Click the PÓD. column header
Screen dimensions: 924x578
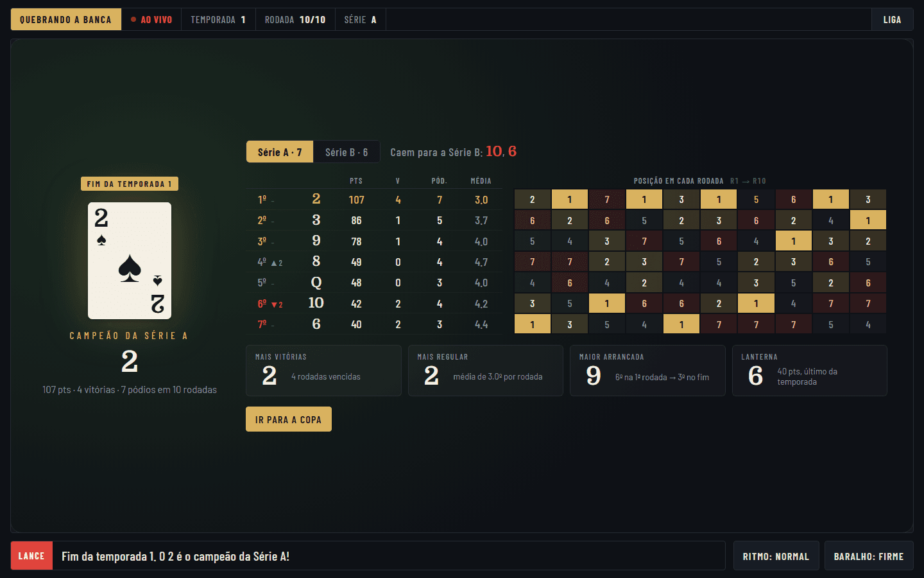pyautogui.click(x=440, y=181)
